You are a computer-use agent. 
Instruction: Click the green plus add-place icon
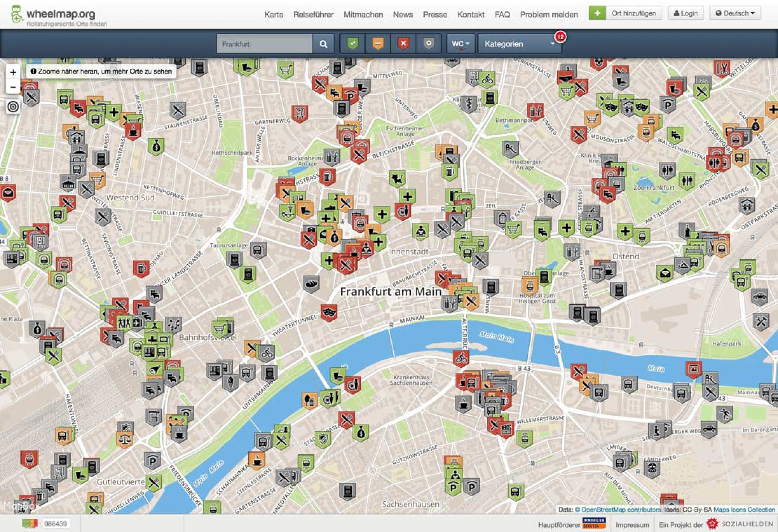[597, 13]
